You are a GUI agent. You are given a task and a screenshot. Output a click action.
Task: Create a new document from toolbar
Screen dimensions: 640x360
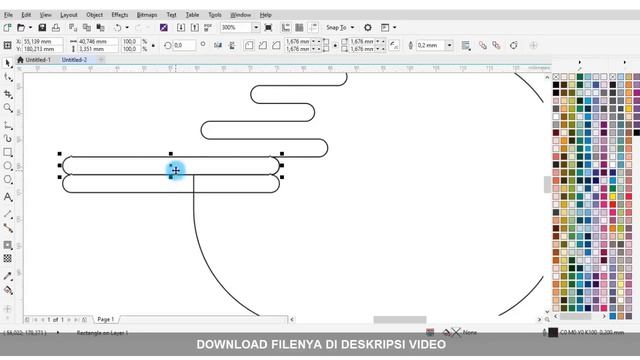(7, 27)
